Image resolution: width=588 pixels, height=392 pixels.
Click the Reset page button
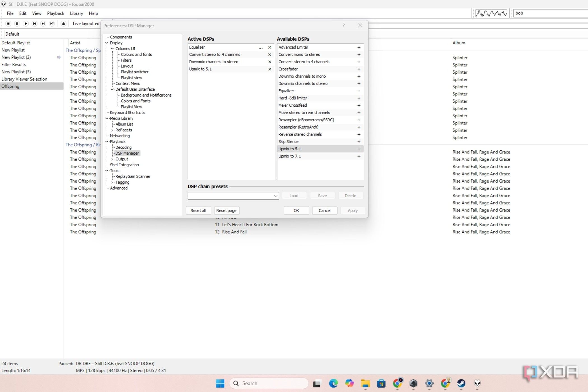click(226, 211)
